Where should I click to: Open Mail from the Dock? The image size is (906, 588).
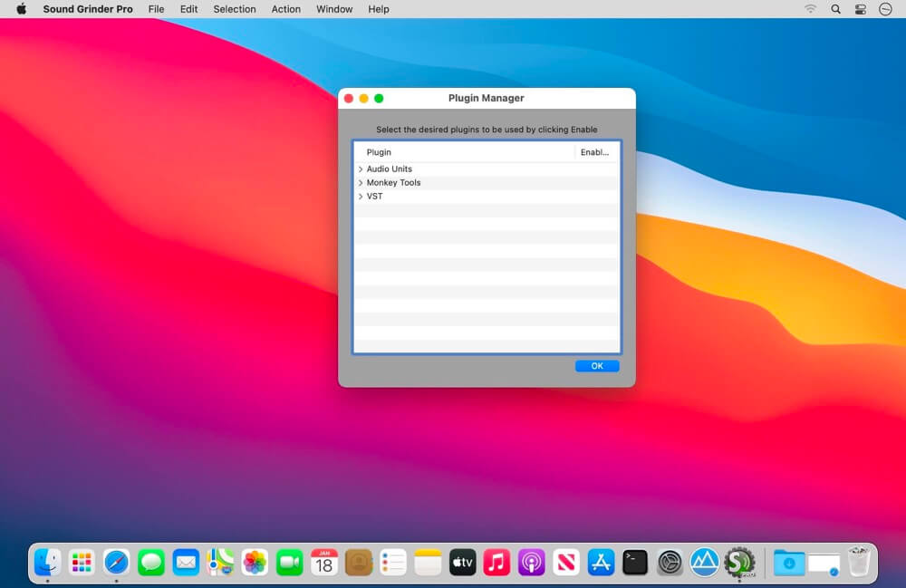click(186, 562)
